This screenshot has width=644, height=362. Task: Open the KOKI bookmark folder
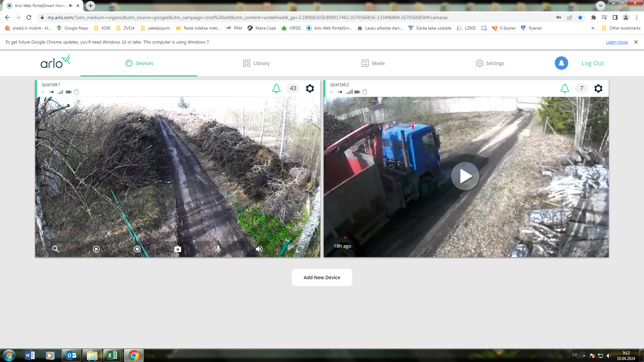(102, 28)
